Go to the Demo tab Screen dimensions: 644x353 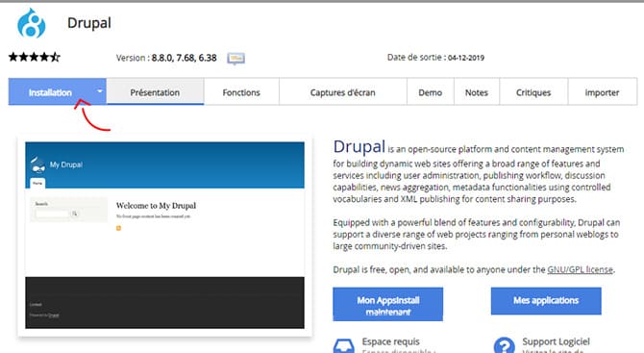pos(430,92)
